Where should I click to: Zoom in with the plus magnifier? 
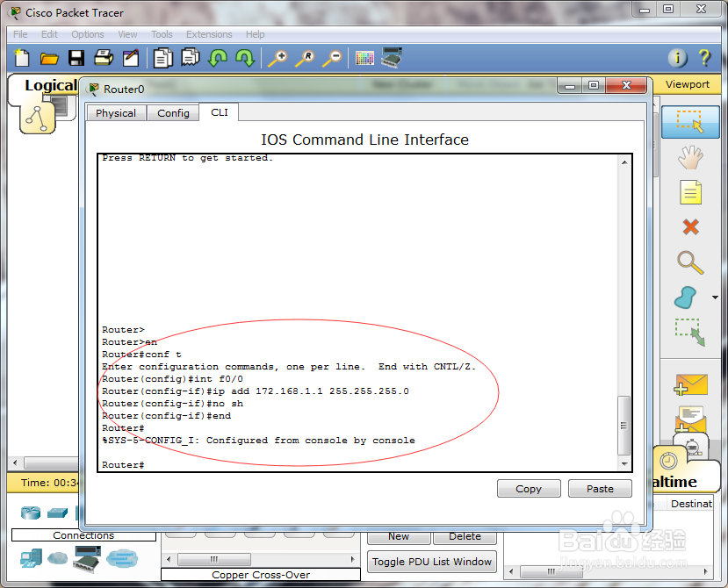278,59
